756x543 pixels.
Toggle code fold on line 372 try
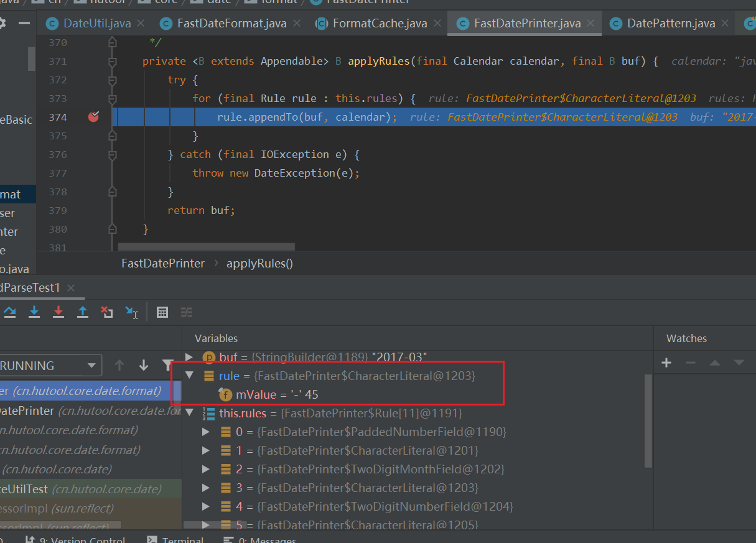[113, 80]
